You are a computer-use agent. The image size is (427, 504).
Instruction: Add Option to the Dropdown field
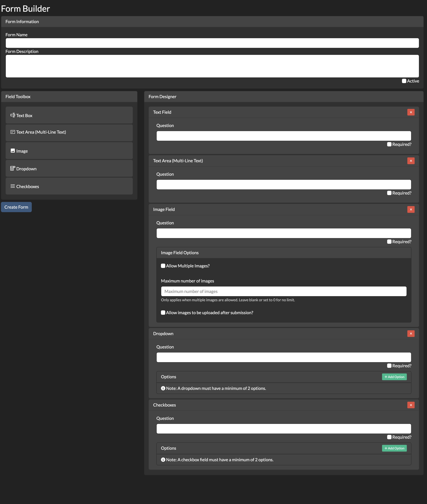click(394, 377)
